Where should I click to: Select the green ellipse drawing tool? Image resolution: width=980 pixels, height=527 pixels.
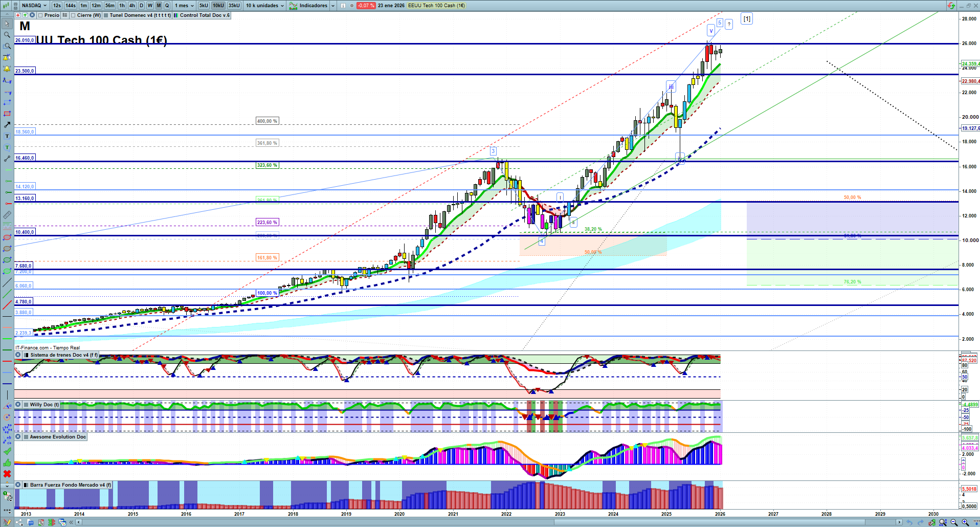pos(7,260)
